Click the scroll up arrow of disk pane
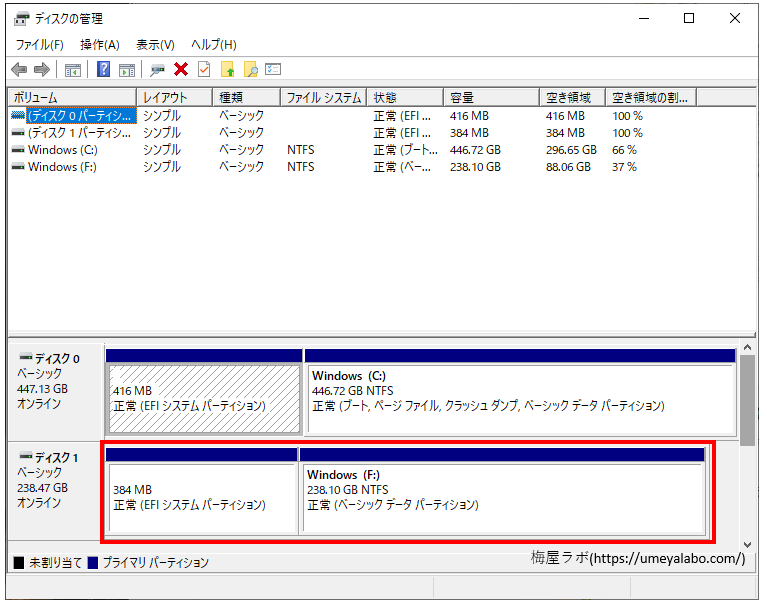The width and height of the screenshot is (767, 606). pyautogui.click(x=747, y=347)
